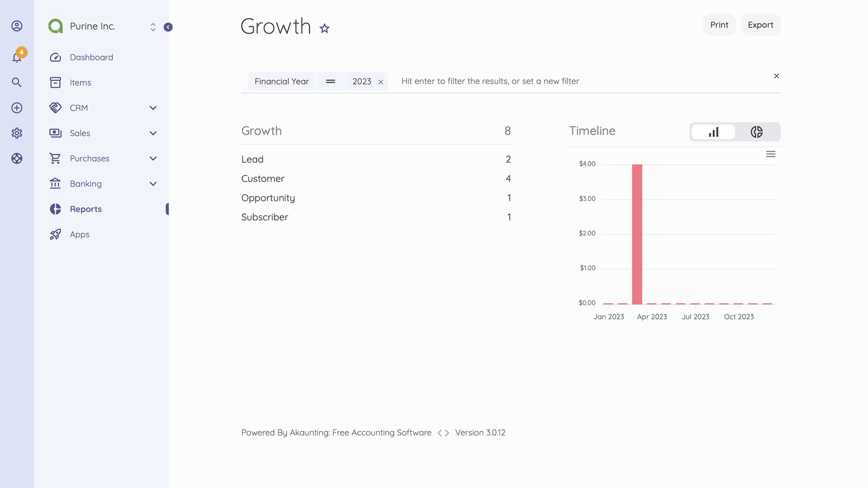This screenshot has width=868, height=488.
Task: Open the user account icon
Action: (x=17, y=26)
